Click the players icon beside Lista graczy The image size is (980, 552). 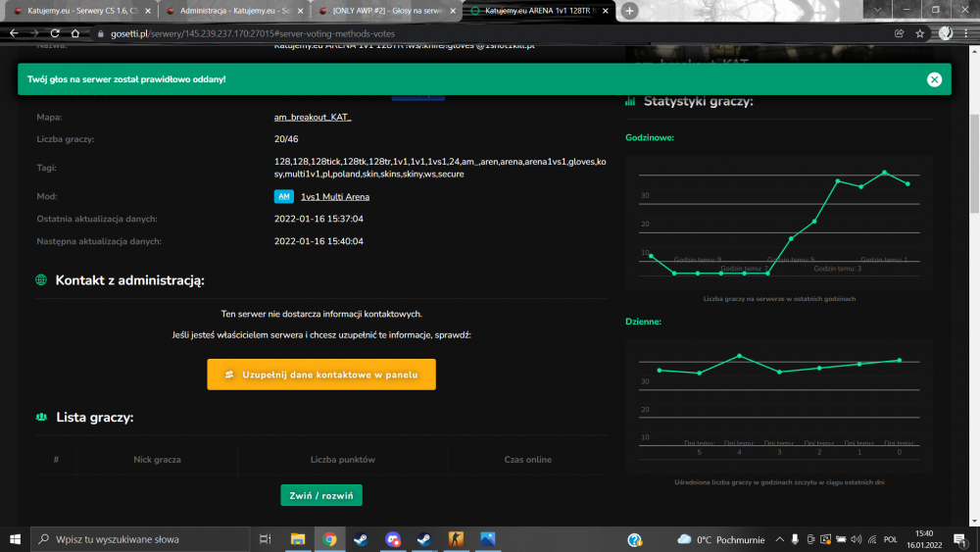coord(42,417)
